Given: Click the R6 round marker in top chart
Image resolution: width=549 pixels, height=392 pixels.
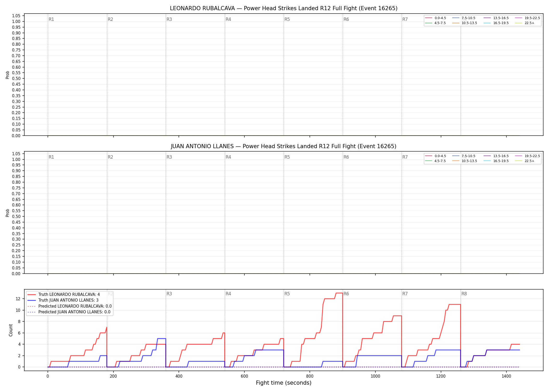Looking at the screenshot, I should point(346,19).
